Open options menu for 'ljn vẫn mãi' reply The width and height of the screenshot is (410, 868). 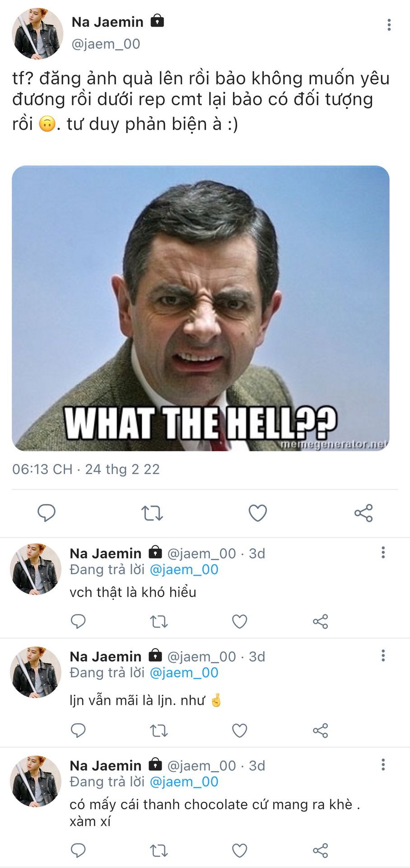[x=383, y=656]
